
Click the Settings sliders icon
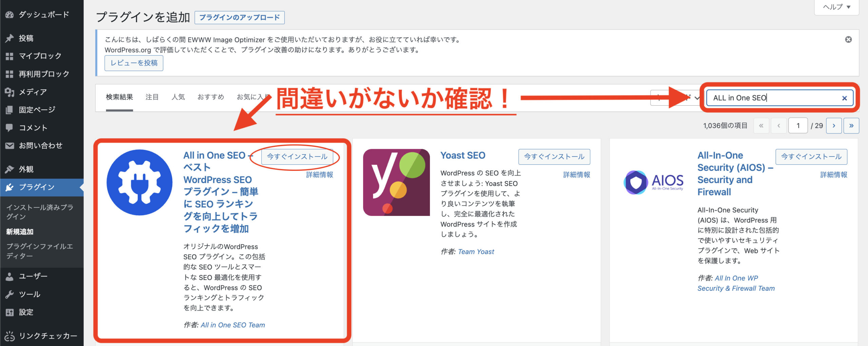pyautogui.click(x=9, y=312)
